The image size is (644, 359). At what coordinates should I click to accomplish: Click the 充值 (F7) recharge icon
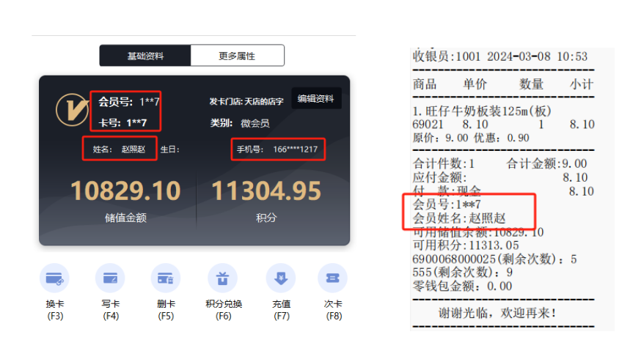click(281, 278)
